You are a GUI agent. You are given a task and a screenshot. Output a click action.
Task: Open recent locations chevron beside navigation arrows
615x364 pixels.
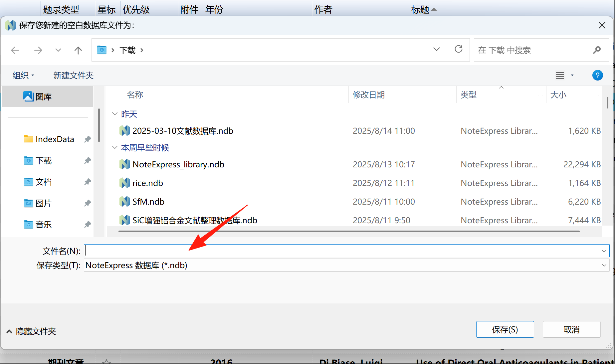coord(58,50)
